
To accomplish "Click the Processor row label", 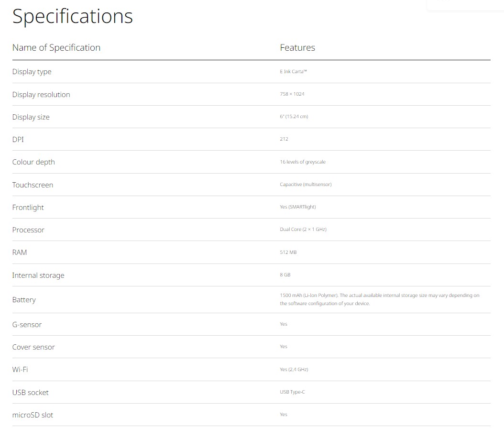I will click(x=28, y=230).
